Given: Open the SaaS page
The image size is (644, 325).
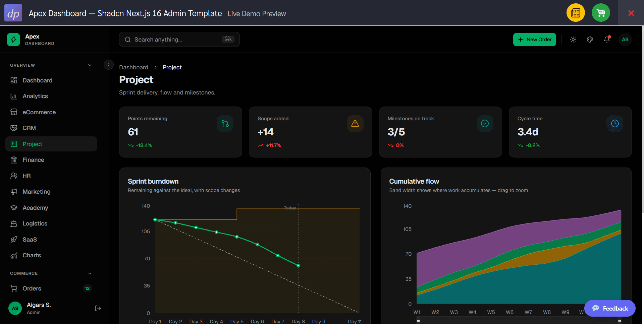Looking at the screenshot, I should (x=51, y=240).
